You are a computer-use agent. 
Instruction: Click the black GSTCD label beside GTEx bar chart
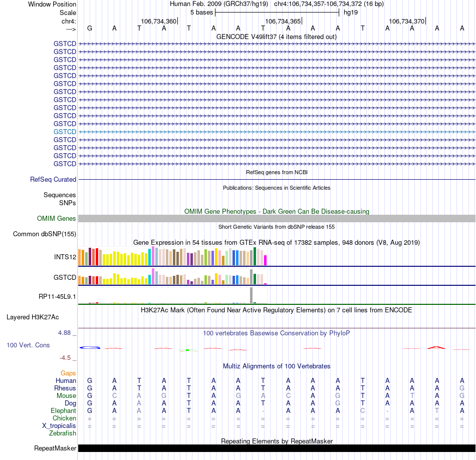click(x=65, y=277)
